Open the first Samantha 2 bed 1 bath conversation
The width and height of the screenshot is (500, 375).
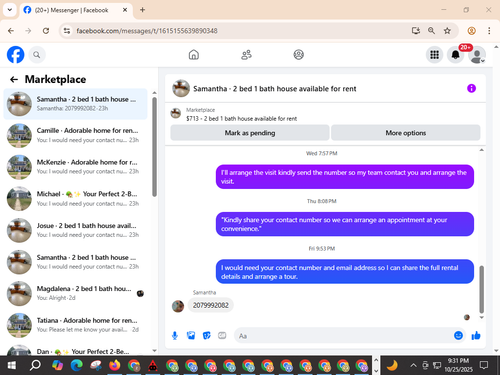(75, 104)
